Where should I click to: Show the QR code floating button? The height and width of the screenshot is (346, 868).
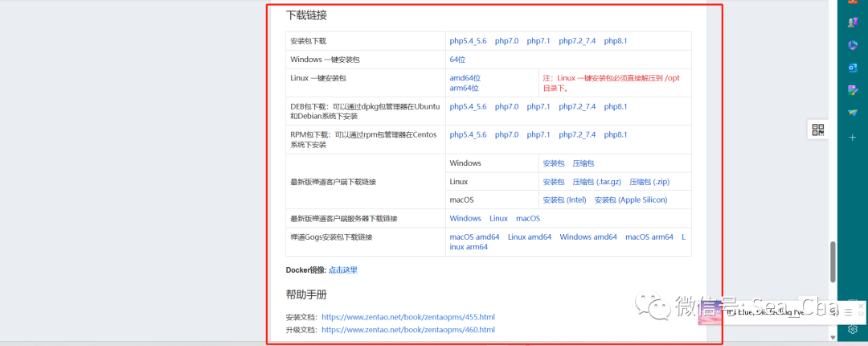pyautogui.click(x=817, y=130)
